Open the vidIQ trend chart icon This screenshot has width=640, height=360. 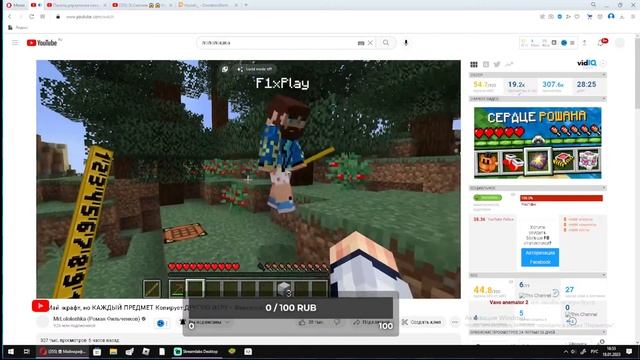coord(509,64)
